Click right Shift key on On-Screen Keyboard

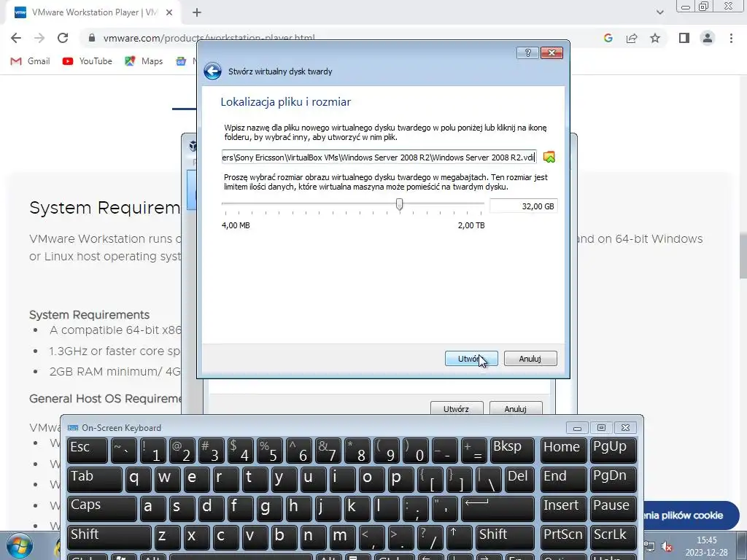tap(506, 537)
